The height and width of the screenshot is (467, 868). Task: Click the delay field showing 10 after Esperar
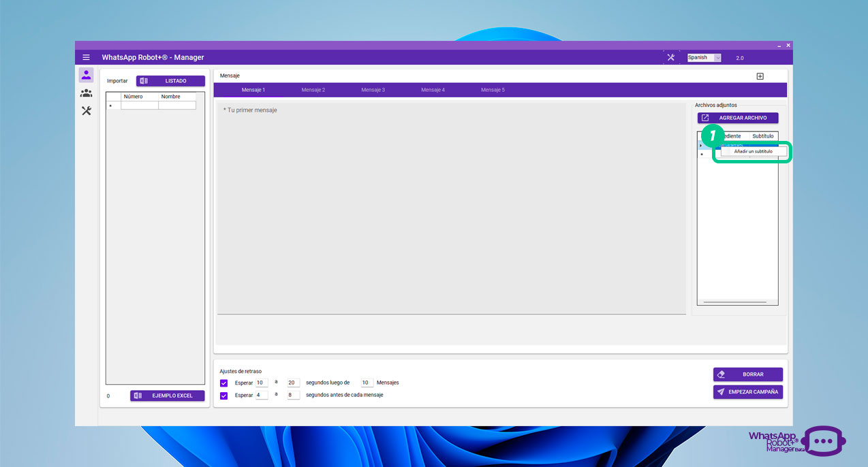262,383
